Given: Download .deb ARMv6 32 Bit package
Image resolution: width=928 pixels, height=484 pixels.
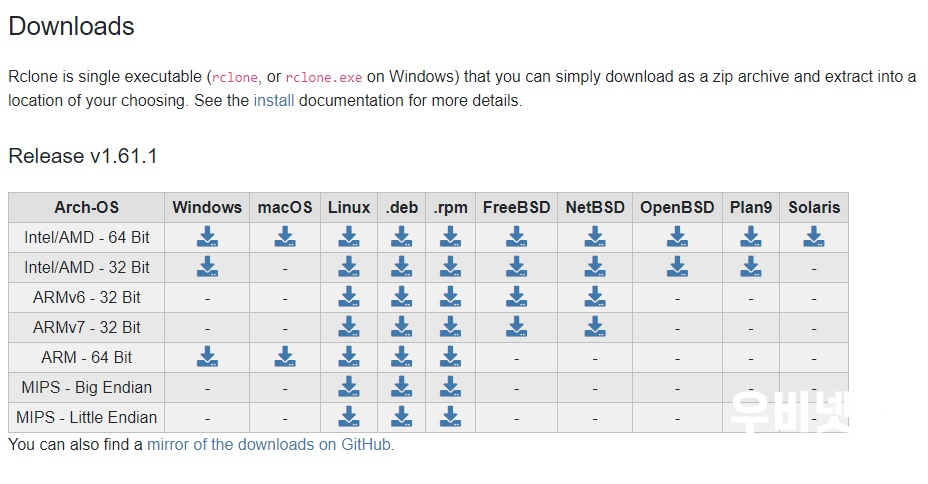Looking at the screenshot, I should coord(401,296).
